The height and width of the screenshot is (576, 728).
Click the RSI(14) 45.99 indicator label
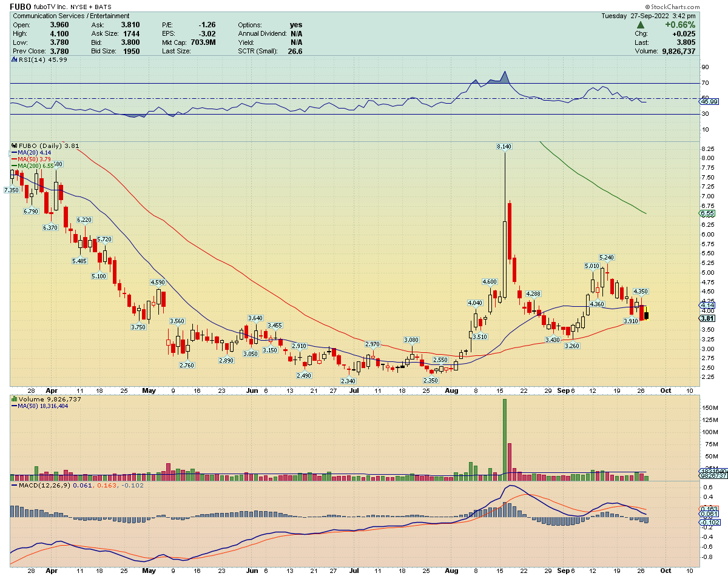(40, 59)
